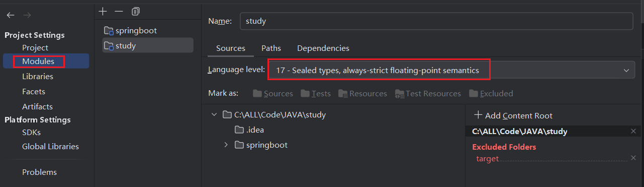Remove the content root entry
Image resolution: width=644 pixels, height=187 pixels.
[633, 131]
